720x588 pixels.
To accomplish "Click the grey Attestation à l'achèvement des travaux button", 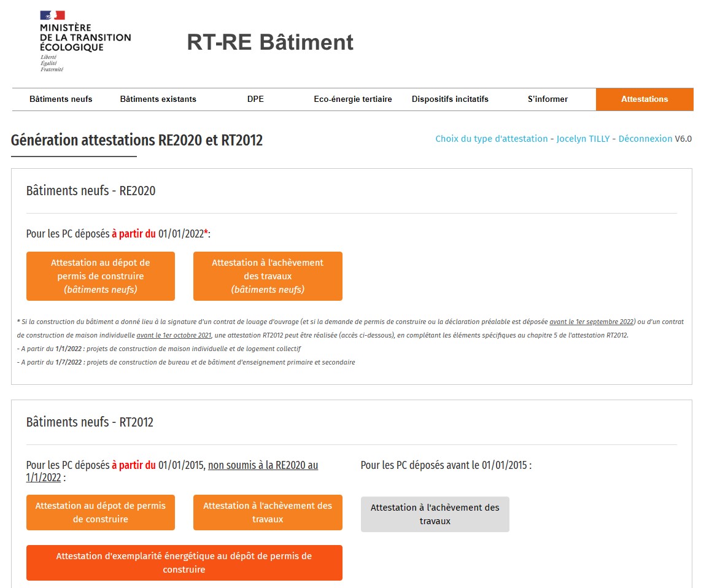I will coord(435,514).
